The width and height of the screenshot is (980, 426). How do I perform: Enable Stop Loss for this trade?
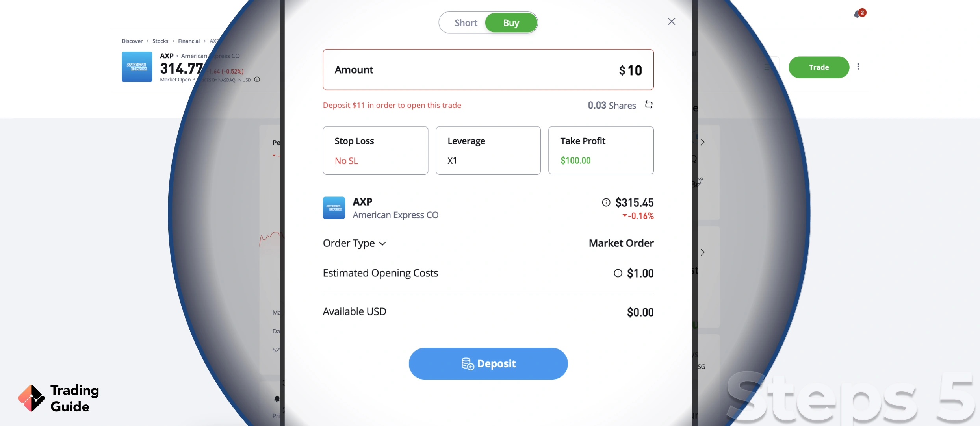[375, 150]
